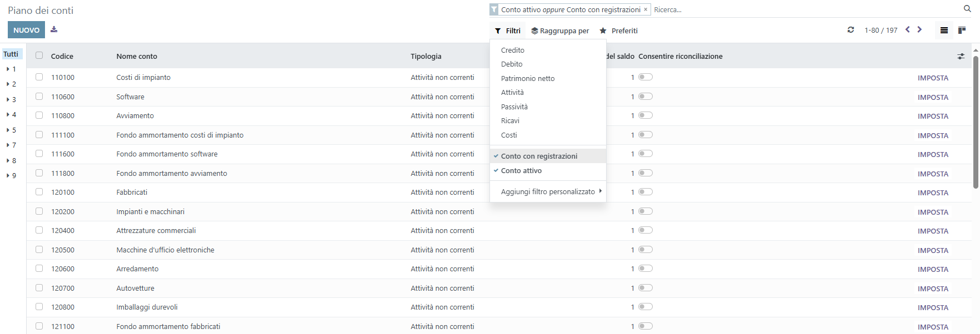Screen dimensions: 980x334
Task: Open optional column settings icon
Action: point(961,57)
